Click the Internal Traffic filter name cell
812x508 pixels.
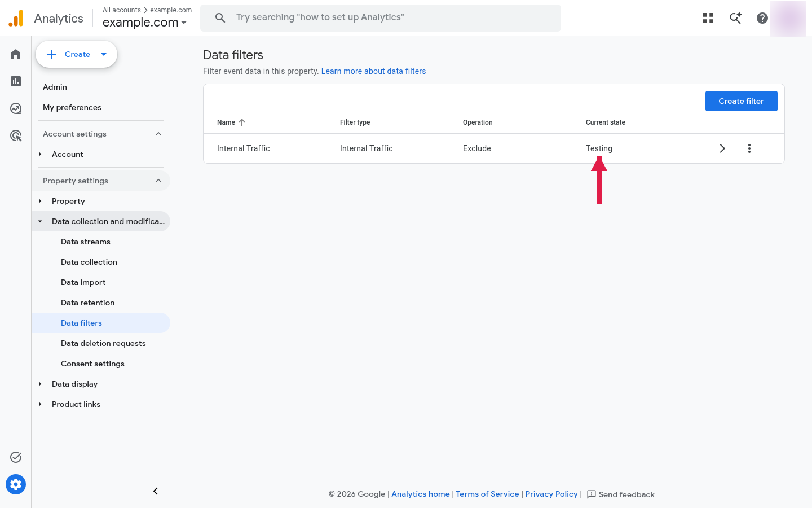244,148
